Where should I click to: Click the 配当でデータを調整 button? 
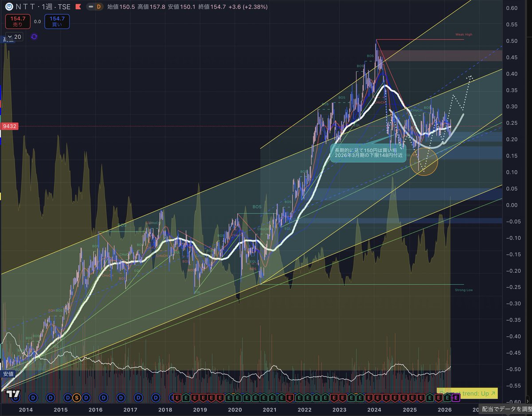(x=505, y=408)
